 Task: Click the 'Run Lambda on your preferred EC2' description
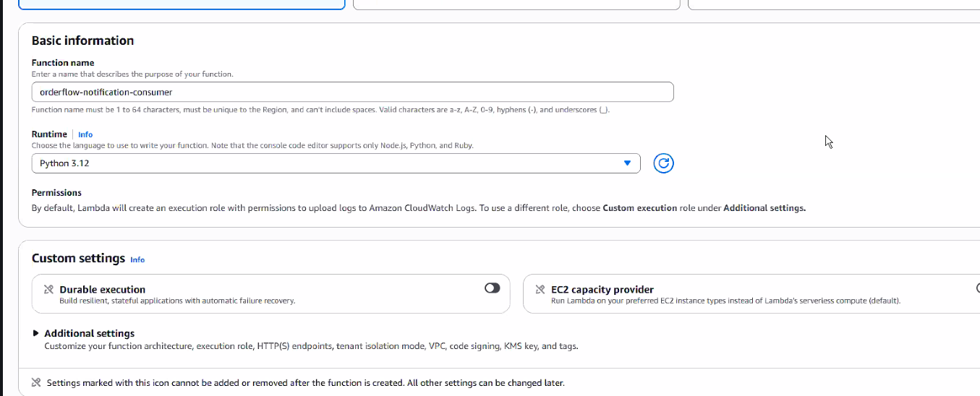[x=725, y=301]
